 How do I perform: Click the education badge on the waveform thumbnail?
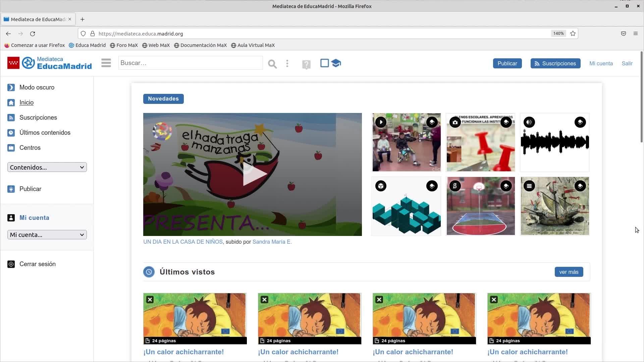[x=580, y=122]
